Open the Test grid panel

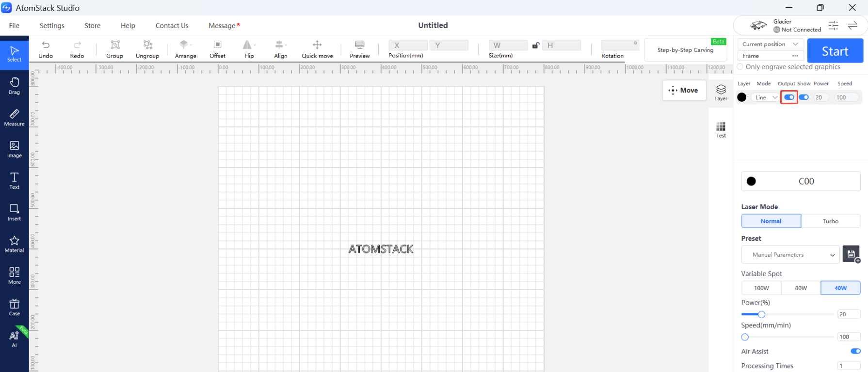[x=721, y=129]
